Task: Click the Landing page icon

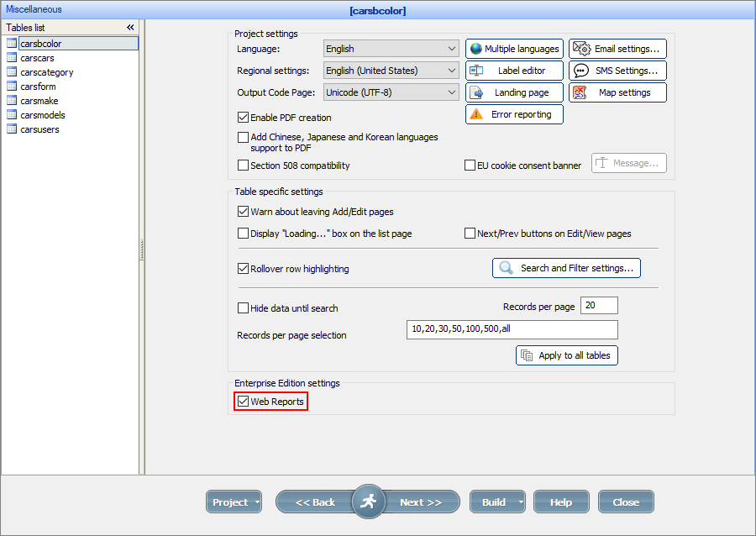Action: click(475, 92)
